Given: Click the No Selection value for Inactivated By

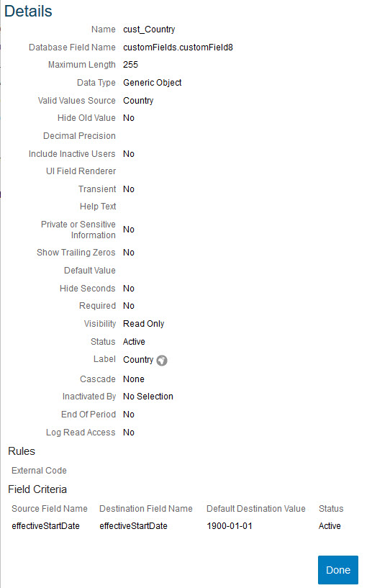Looking at the screenshot, I should (148, 397).
